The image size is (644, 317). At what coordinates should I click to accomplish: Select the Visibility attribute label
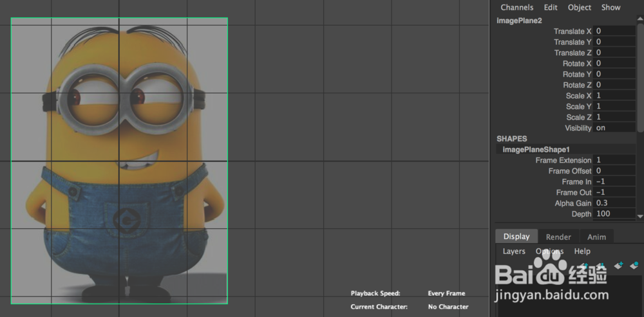coord(578,128)
